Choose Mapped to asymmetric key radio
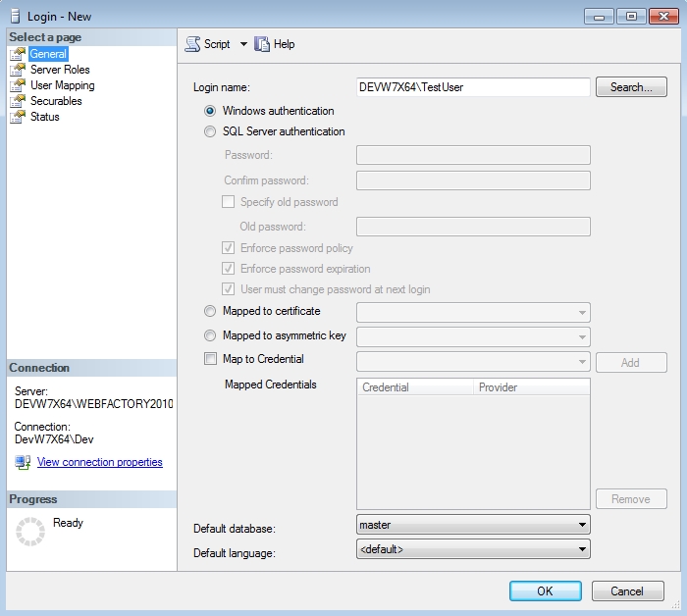 (210, 335)
